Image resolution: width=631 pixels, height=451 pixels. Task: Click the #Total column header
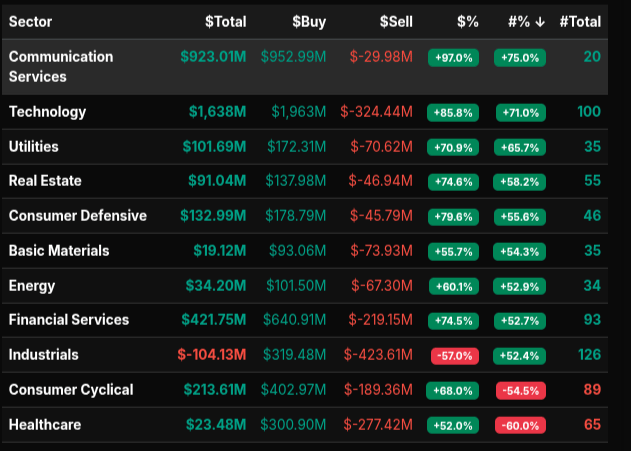pyautogui.click(x=580, y=21)
